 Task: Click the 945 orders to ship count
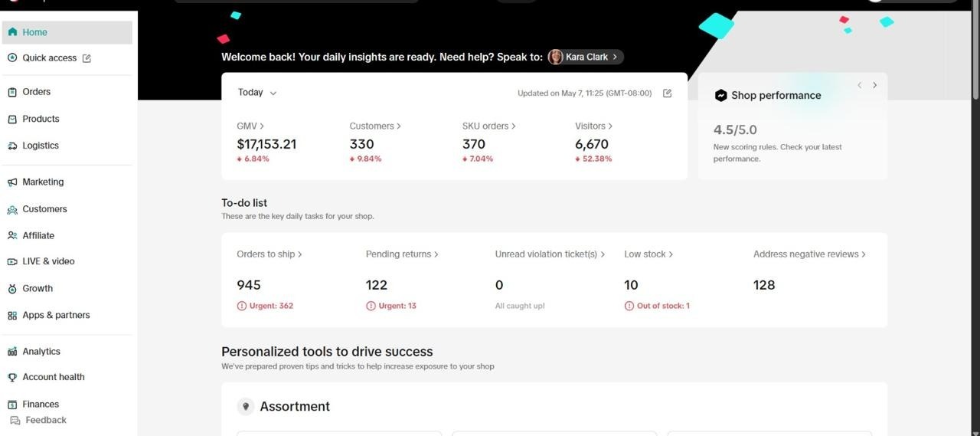pyautogui.click(x=249, y=285)
